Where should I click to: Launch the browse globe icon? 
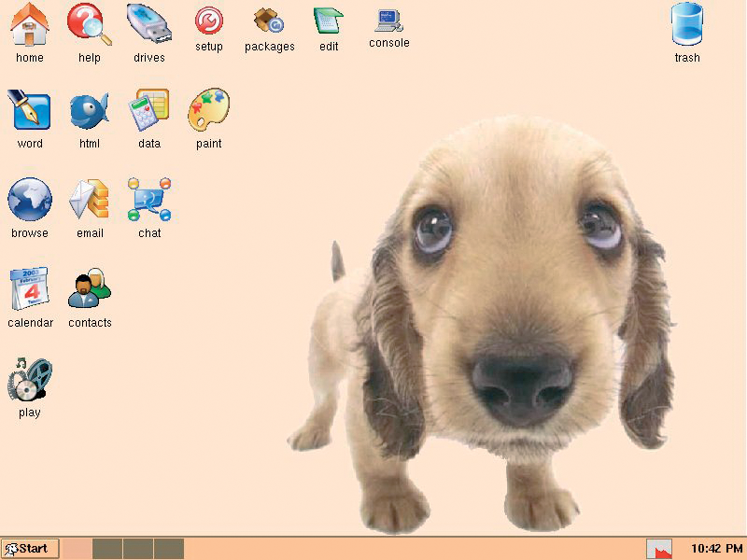coord(30,200)
